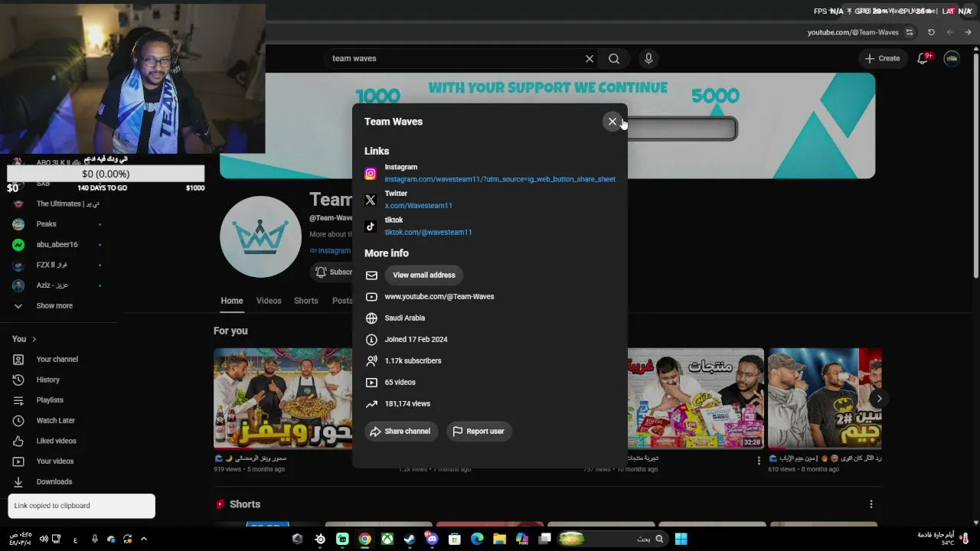Open the x.com/Wavesteam11 link
The width and height of the screenshot is (980, 551).
418,206
